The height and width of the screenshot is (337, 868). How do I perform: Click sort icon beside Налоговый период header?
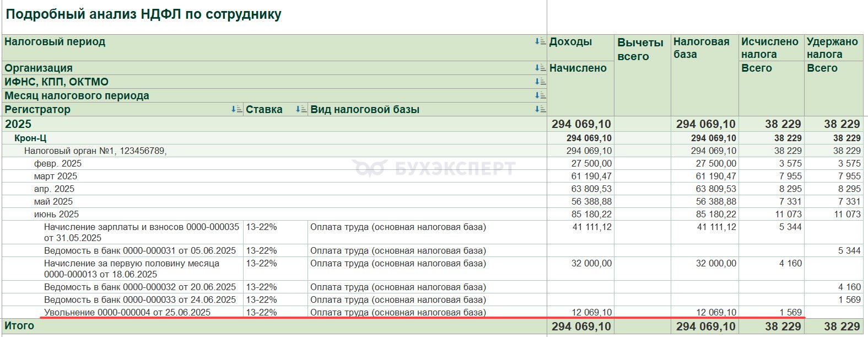click(540, 41)
